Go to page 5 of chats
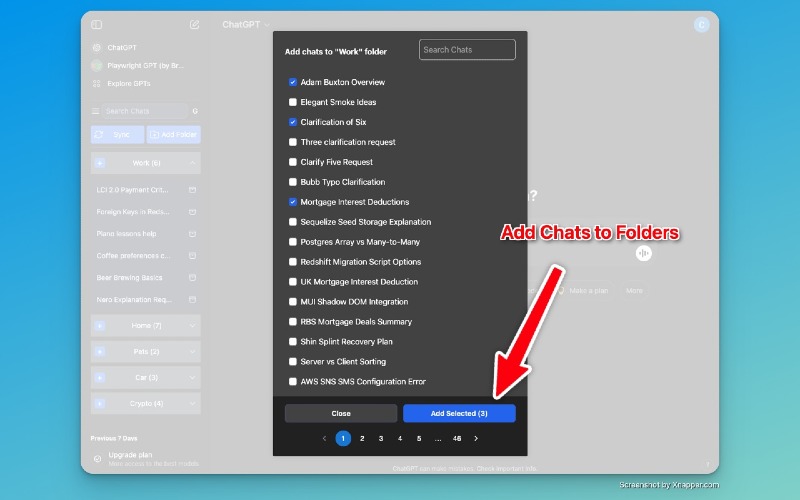 pyautogui.click(x=419, y=438)
